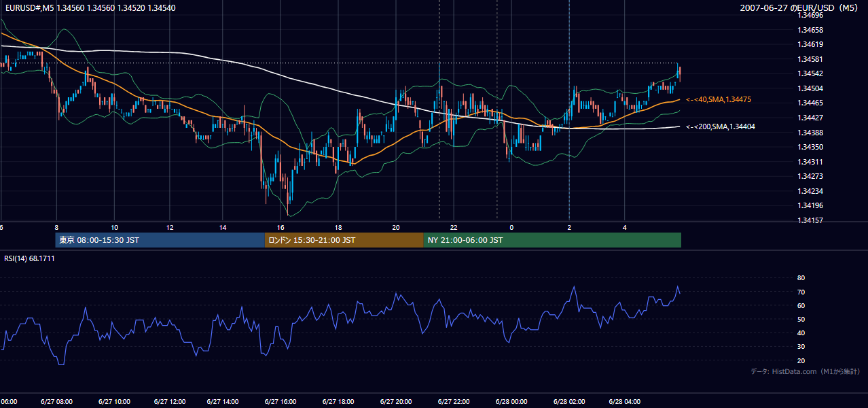Click the 6/27 12:00 time axis label
This screenshot has height=408, width=868.
coord(170,401)
